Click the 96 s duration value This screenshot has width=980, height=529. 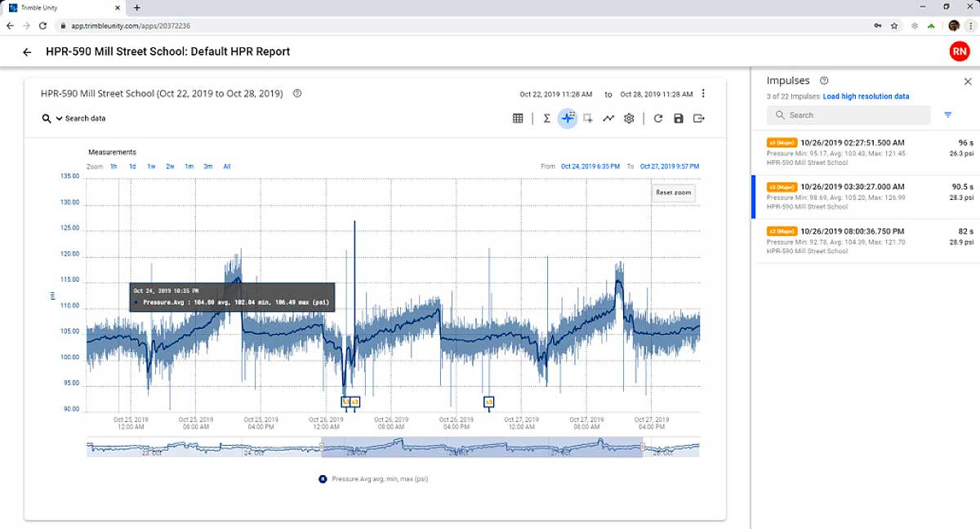click(966, 142)
